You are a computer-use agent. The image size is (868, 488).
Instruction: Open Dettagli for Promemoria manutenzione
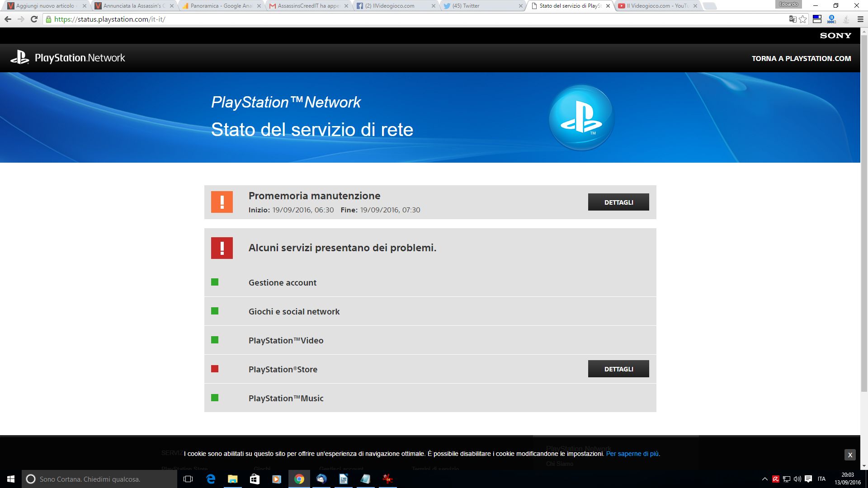(x=618, y=202)
